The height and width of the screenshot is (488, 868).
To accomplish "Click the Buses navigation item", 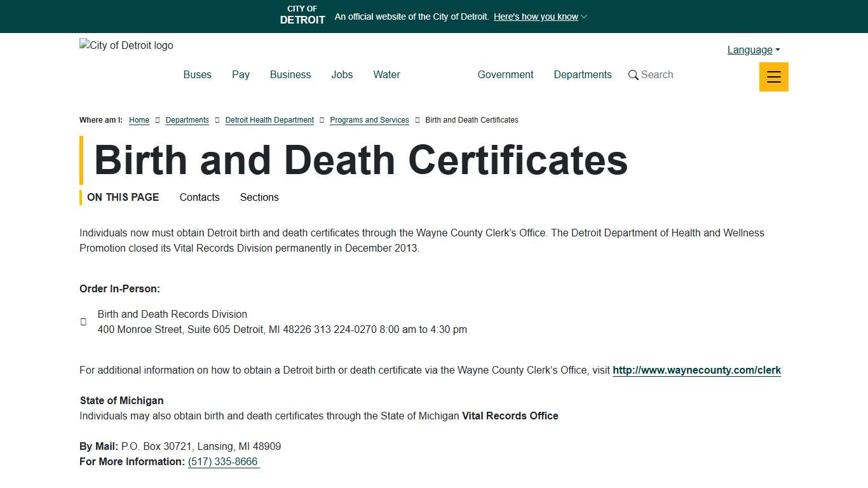I will tap(197, 74).
